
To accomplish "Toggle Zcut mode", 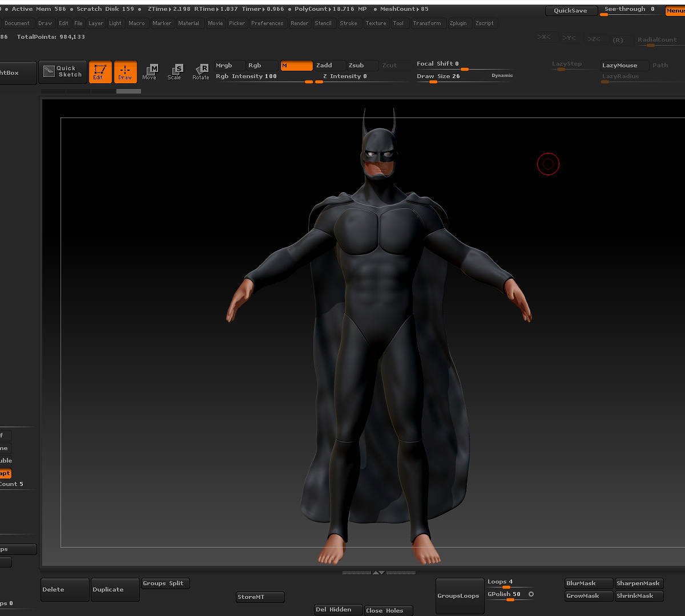I will click(395, 66).
